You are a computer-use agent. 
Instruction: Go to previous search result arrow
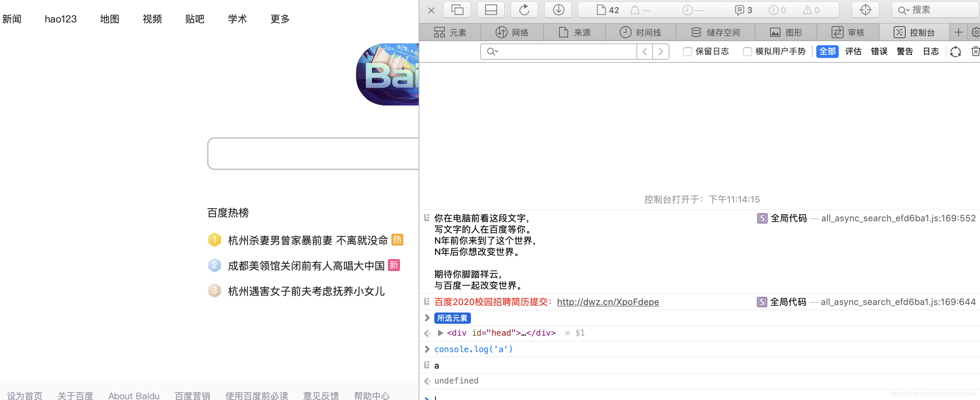(x=644, y=51)
